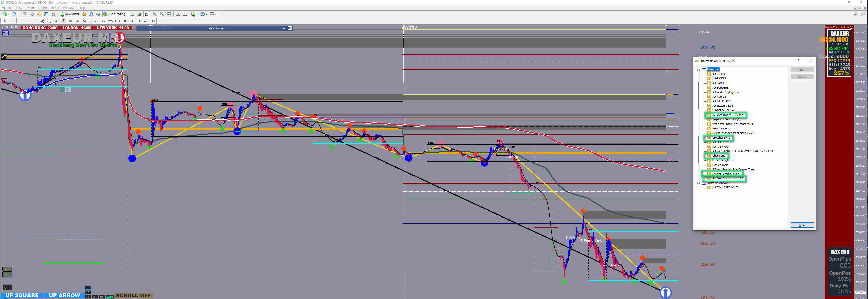Open the Charts menu

(x=43, y=8)
